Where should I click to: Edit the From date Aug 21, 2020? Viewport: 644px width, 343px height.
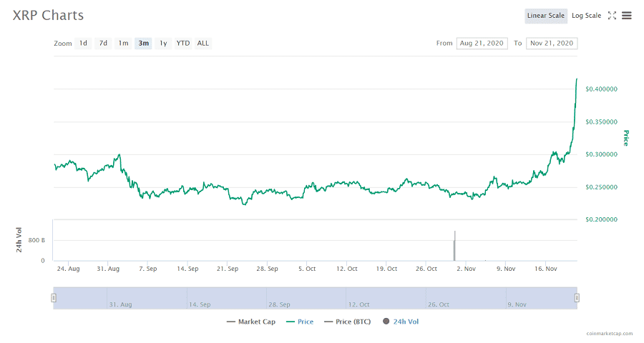[482, 43]
